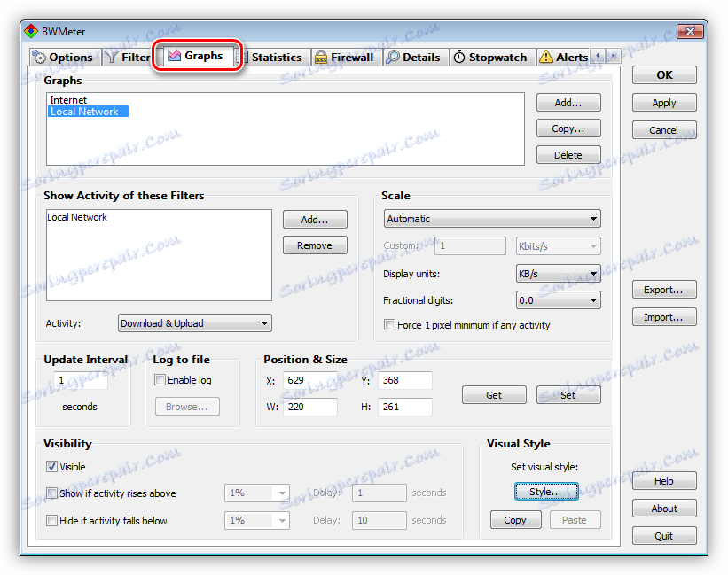Click the Update Interval seconds field

[81, 380]
